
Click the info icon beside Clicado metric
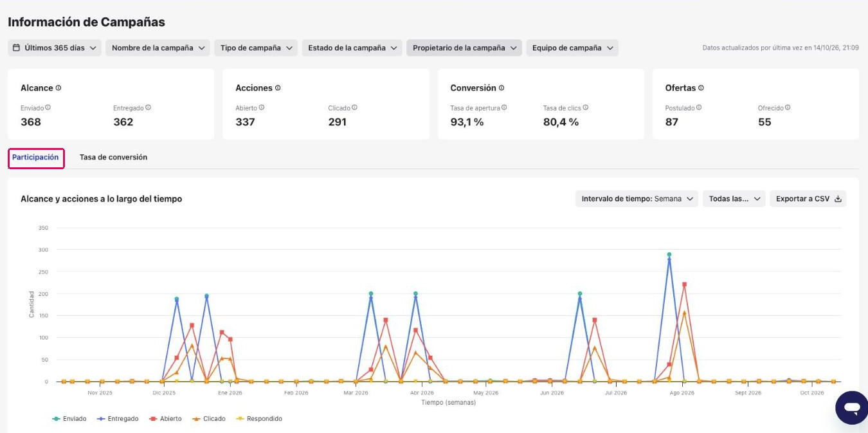(354, 108)
